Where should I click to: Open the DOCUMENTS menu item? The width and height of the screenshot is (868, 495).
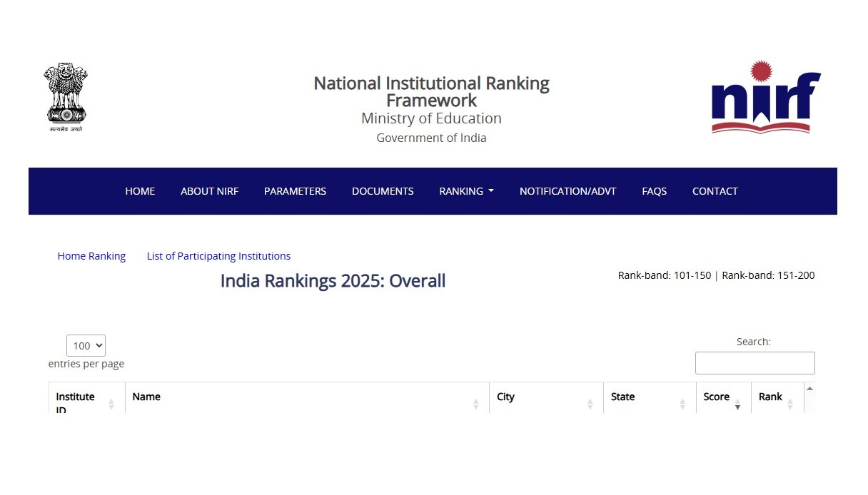tap(383, 191)
